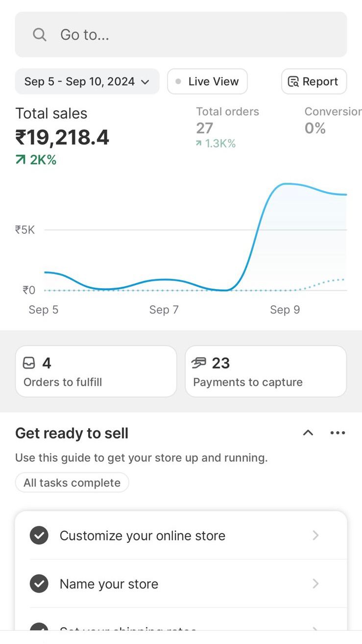Expand the Name your store chevron
Screen dimensions: 362x644
click(x=316, y=584)
